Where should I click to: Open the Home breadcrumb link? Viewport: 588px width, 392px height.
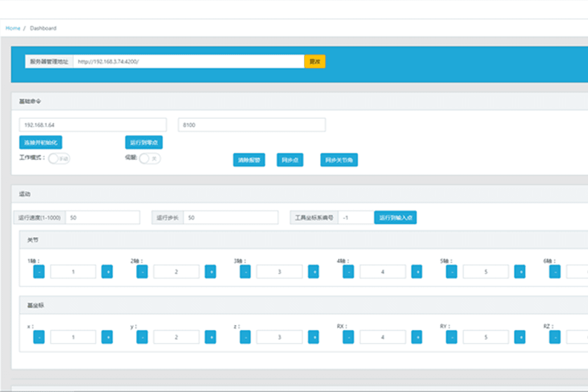(13, 28)
